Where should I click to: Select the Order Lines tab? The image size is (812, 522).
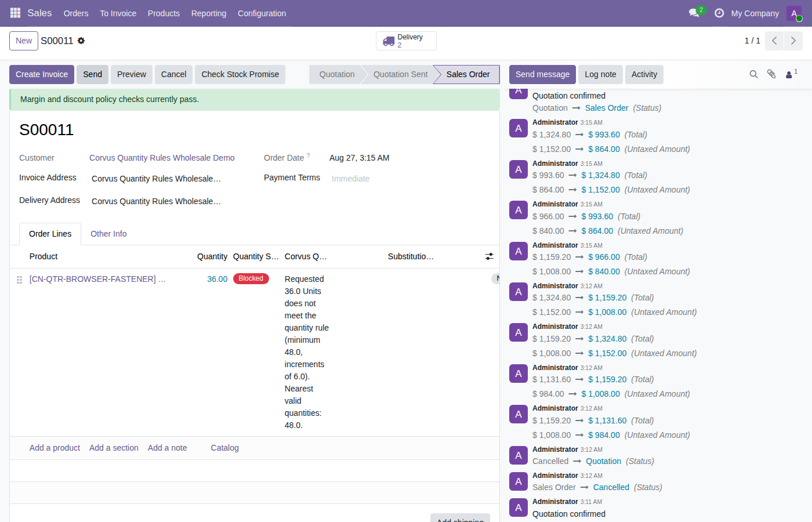50,234
